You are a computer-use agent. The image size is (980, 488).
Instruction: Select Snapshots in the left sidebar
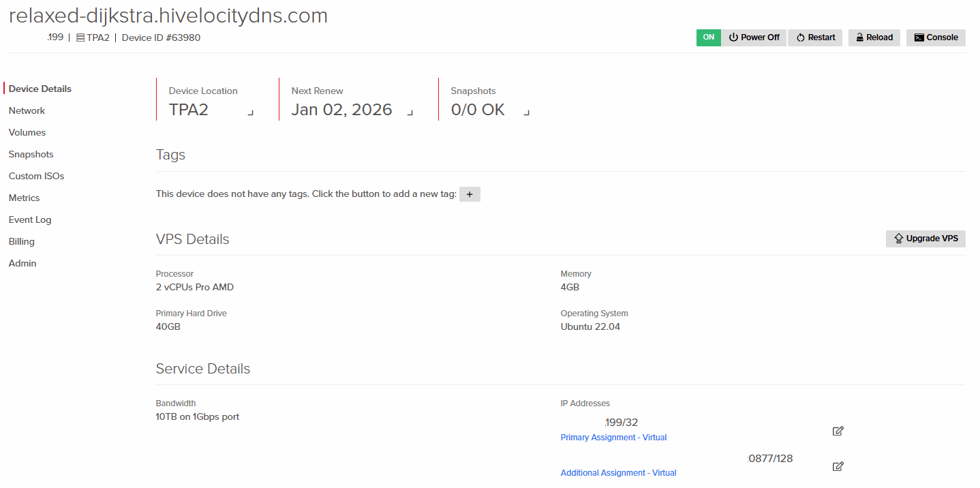(x=31, y=154)
